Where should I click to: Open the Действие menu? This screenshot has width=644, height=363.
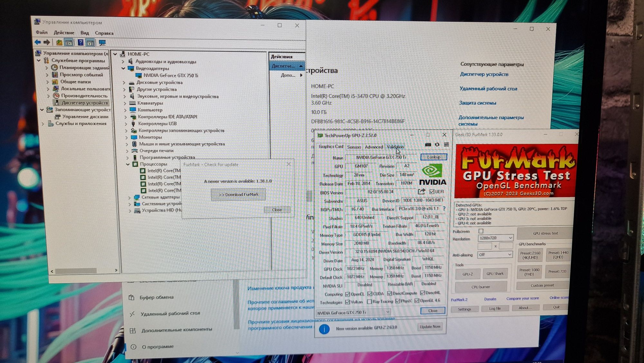coord(64,33)
